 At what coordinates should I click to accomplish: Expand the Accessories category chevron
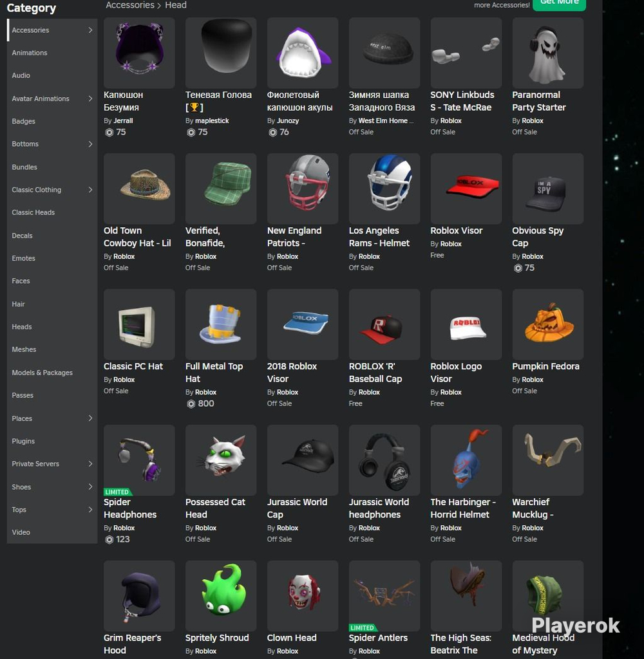click(x=90, y=30)
